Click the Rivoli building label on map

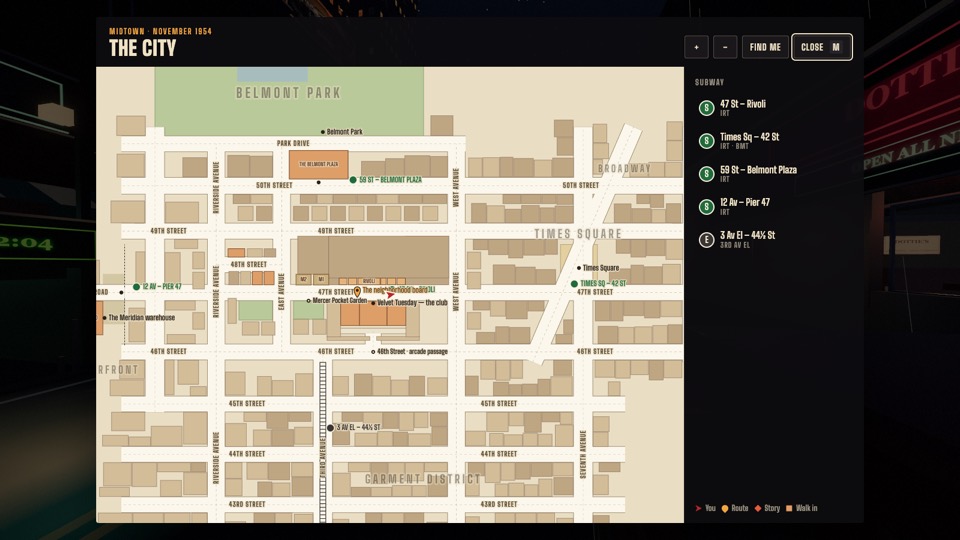tap(369, 281)
